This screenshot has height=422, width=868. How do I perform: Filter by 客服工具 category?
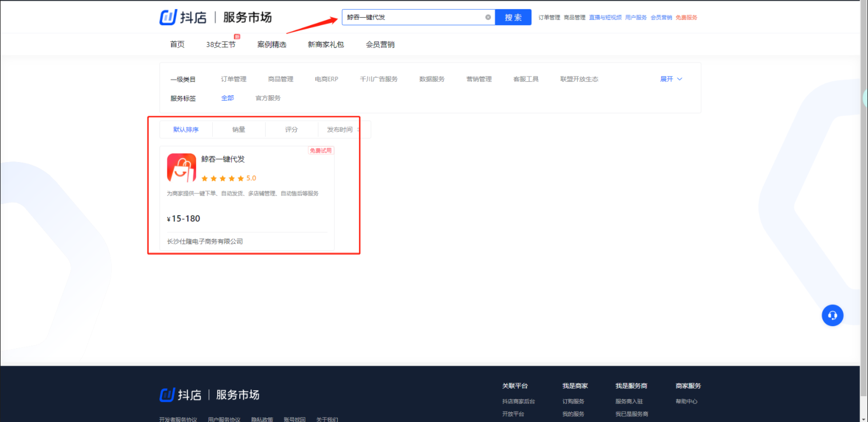click(x=526, y=79)
